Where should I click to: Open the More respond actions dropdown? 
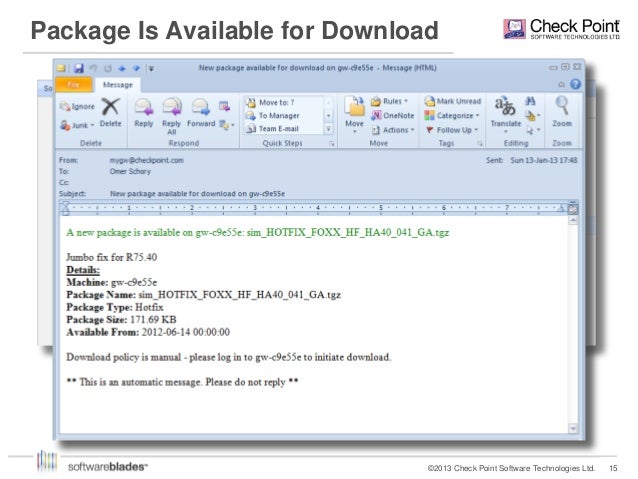coord(227,125)
